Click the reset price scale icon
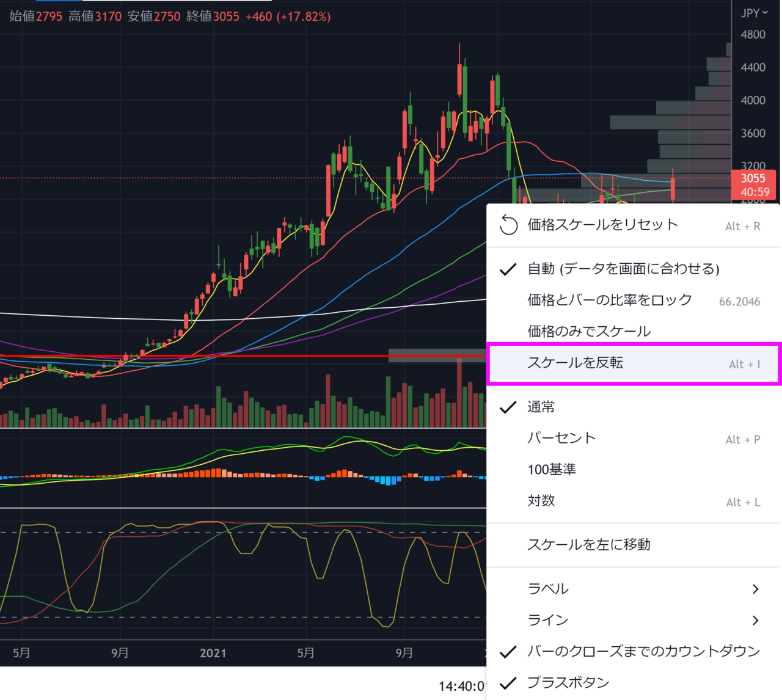 (508, 225)
